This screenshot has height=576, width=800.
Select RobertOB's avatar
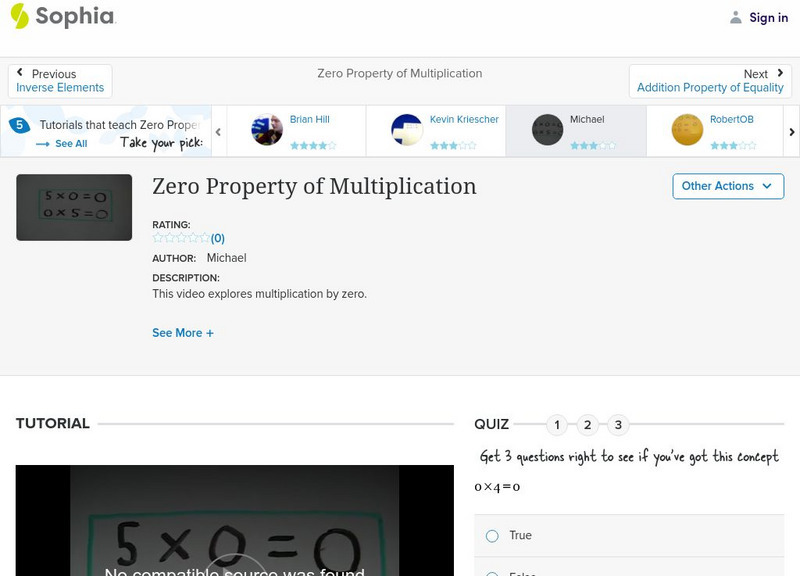(x=686, y=130)
